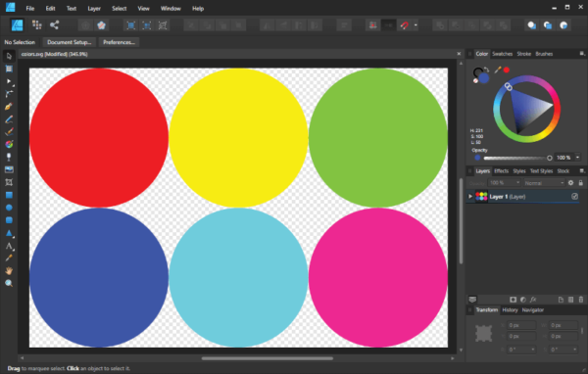Select the Place Image tool

(9, 169)
